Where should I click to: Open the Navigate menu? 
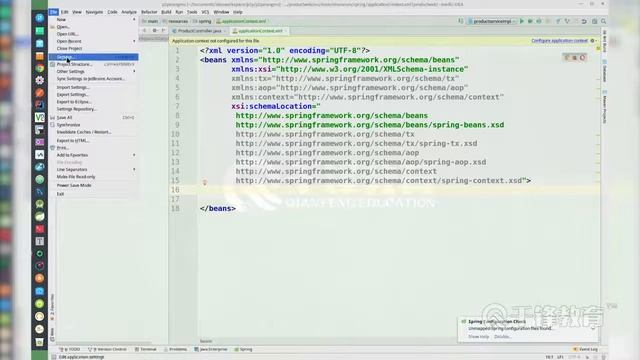(94, 12)
